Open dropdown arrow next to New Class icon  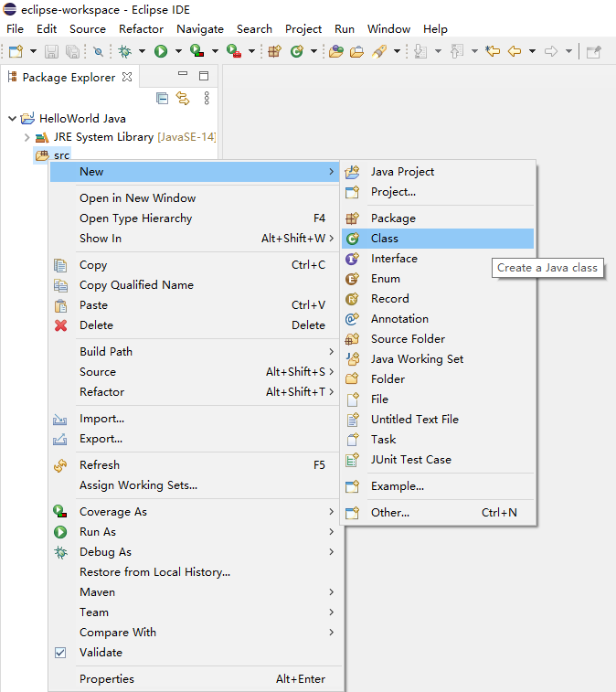[313, 51]
